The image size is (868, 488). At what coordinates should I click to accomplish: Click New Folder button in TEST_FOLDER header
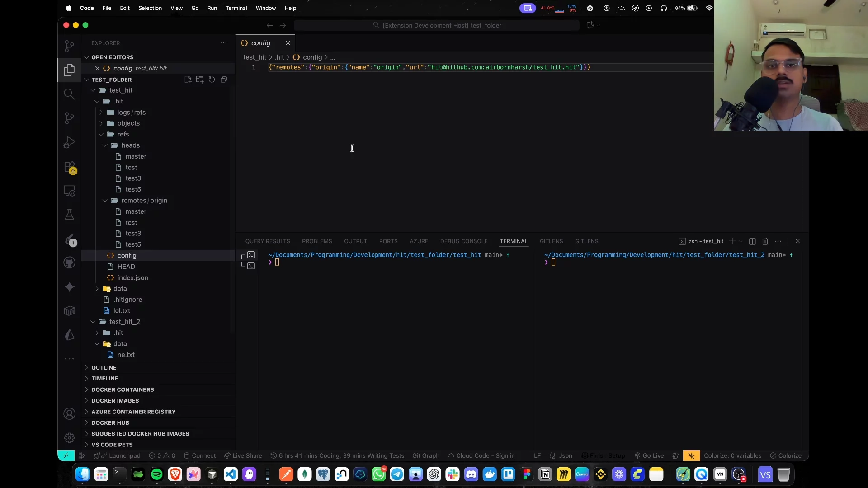tap(200, 80)
